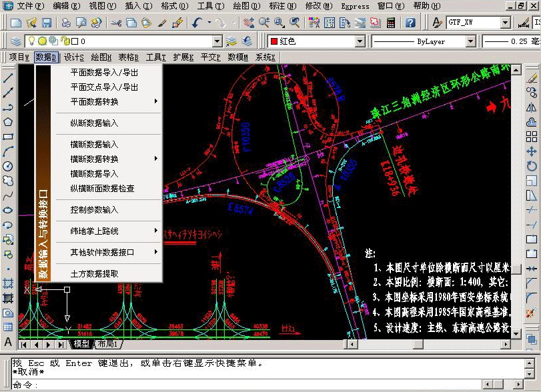The width and height of the screenshot is (541, 392).
Task: Click the Paste icon
Action: [147, 23]
